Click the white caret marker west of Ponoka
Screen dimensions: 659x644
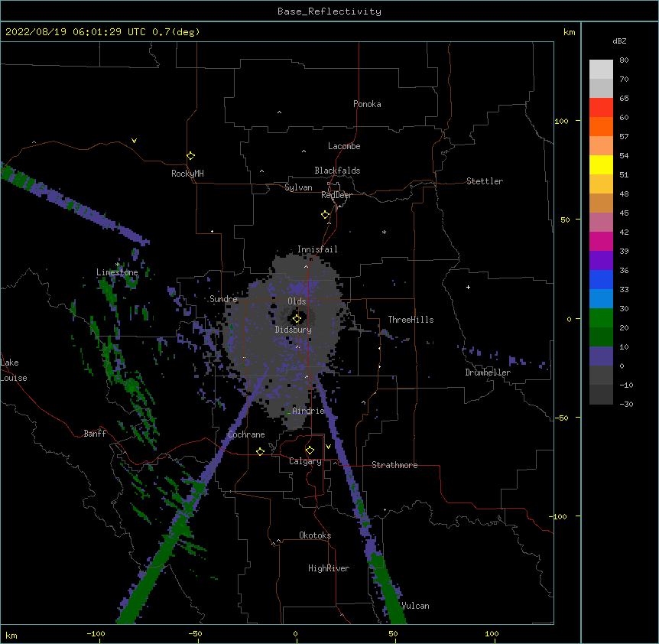(x=279, y=112)
